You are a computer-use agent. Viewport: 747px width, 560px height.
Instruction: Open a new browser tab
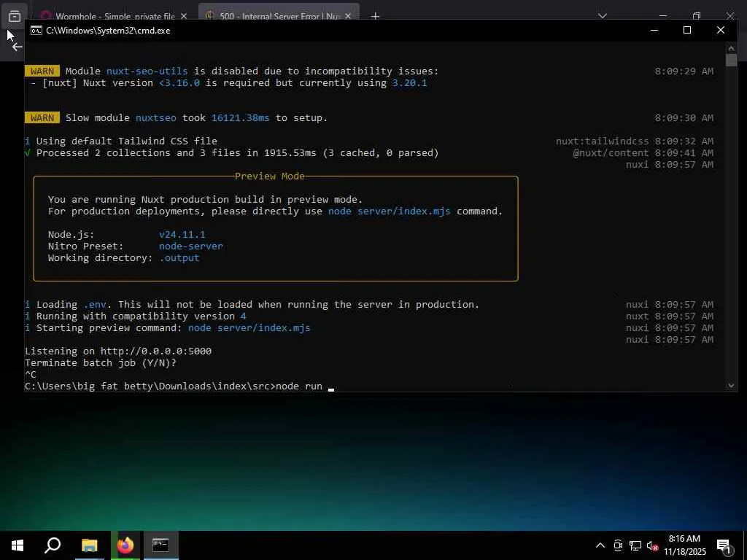tap(376, 16)
